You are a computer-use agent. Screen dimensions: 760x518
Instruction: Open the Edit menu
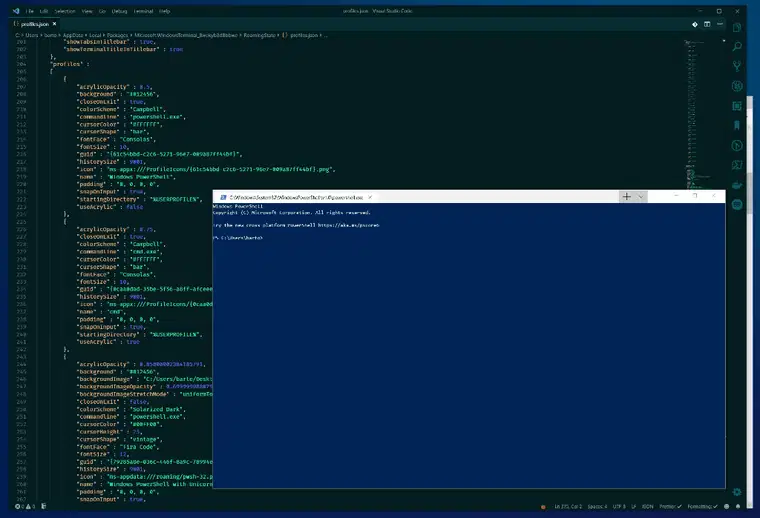[44, 11]
